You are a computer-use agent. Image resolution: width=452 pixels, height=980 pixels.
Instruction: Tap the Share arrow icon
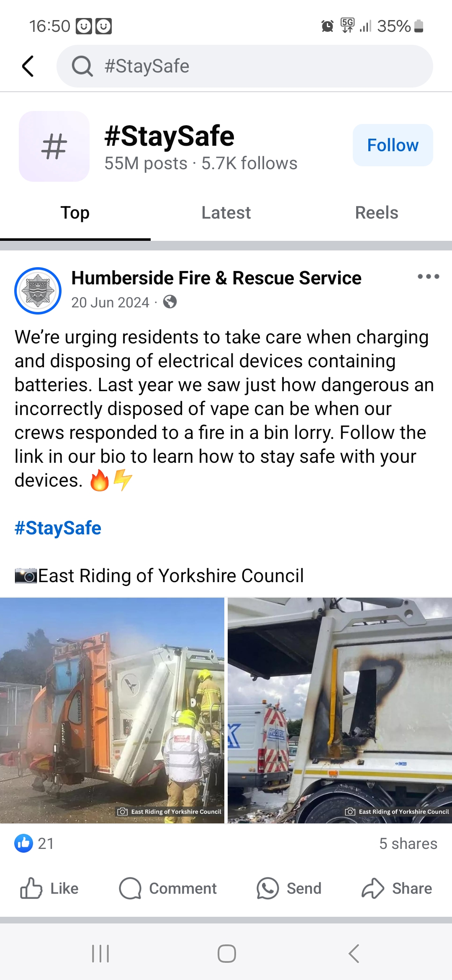(x=373, y=888)
